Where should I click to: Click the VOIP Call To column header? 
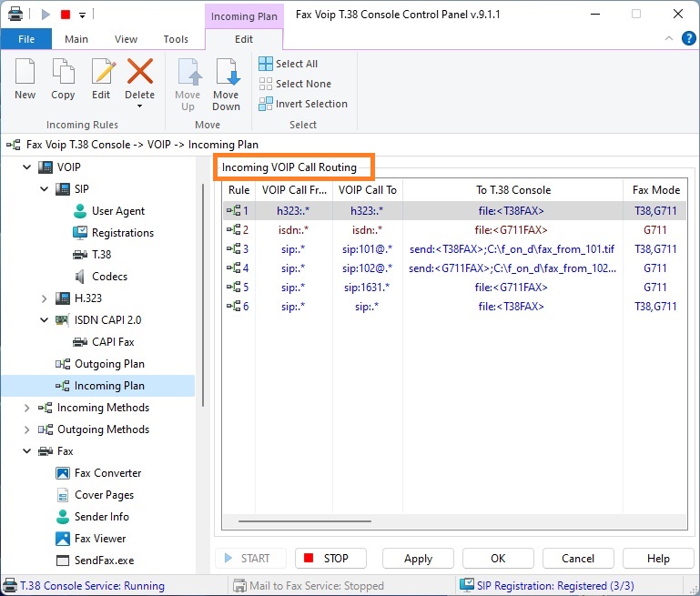[x=368, y=190]
